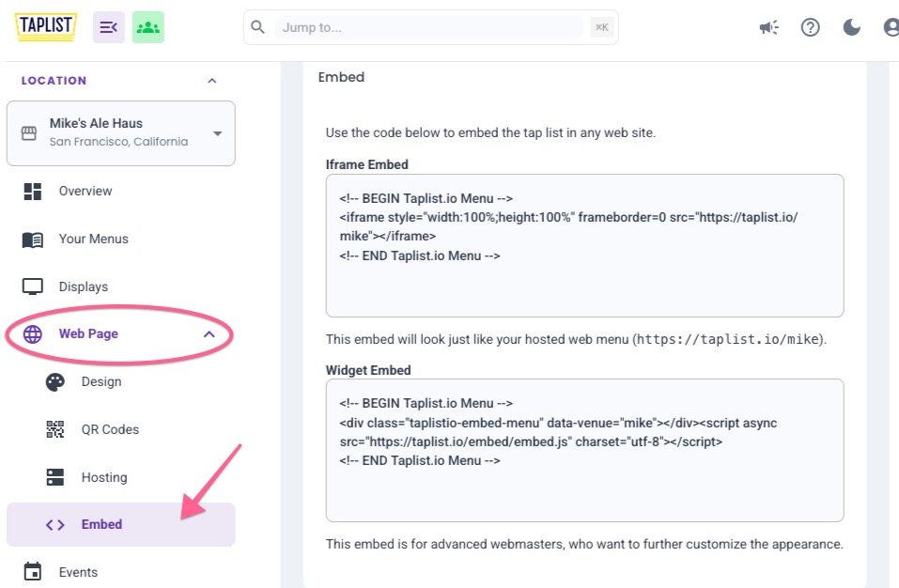Open Hosting settings
This screenshot has height=588, width=899.
(x=104, y=477)
